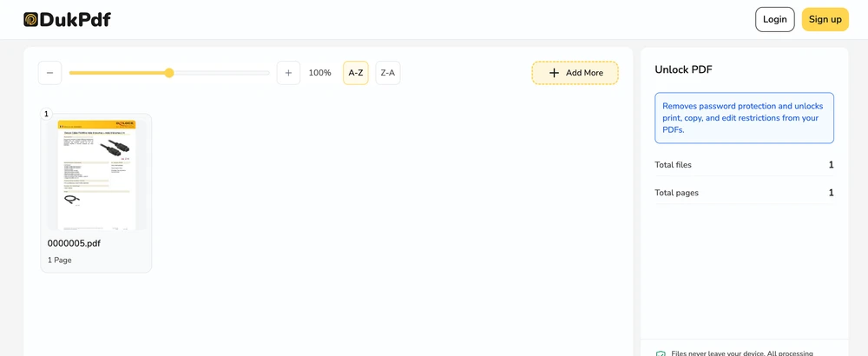Click the Login button

click(x=774, y=19)
